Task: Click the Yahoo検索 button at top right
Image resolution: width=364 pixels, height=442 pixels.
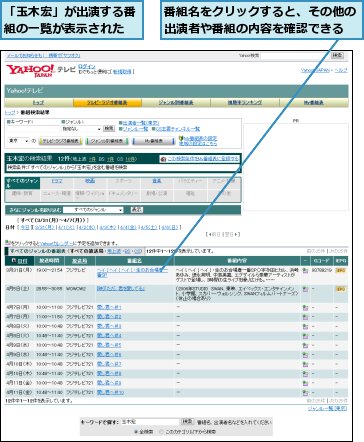Action: tap(337, 55)
